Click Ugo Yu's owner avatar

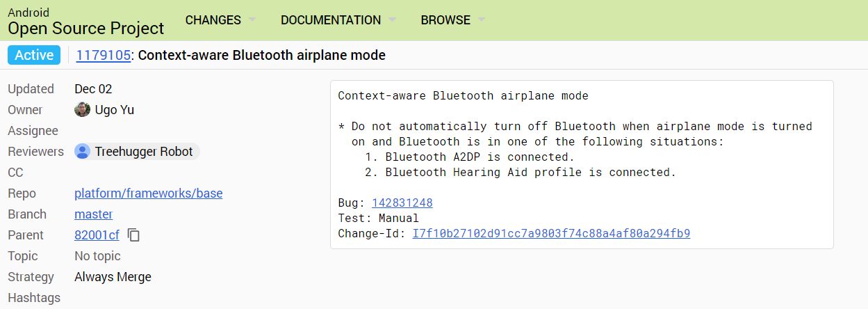82,109
